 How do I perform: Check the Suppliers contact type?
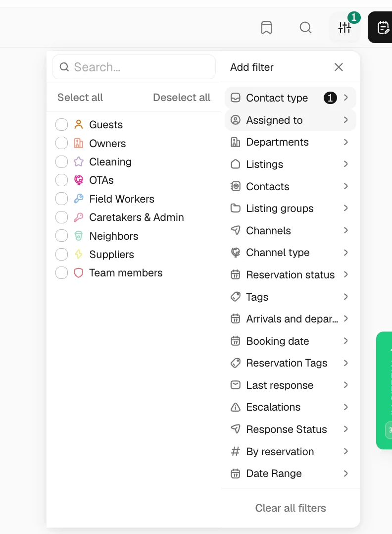61,255
